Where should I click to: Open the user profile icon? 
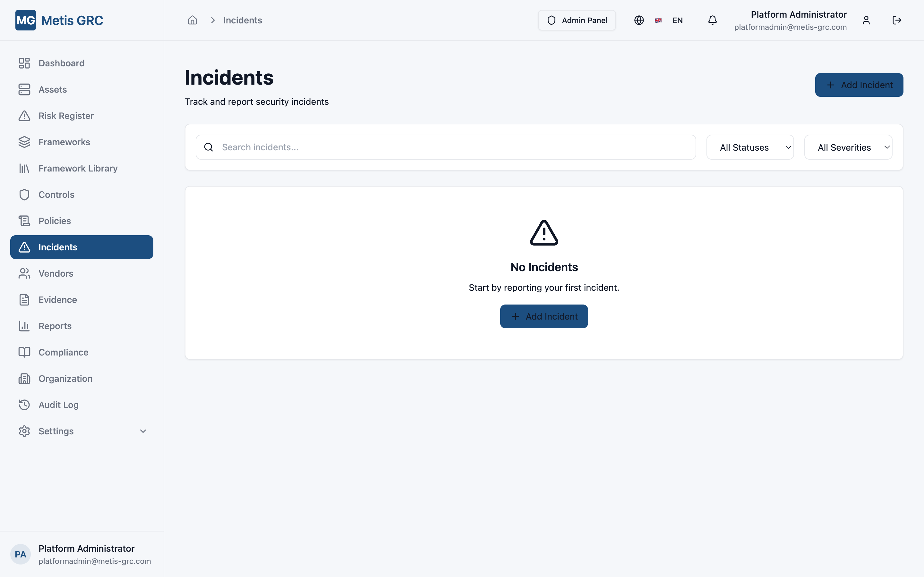point(866,20)
